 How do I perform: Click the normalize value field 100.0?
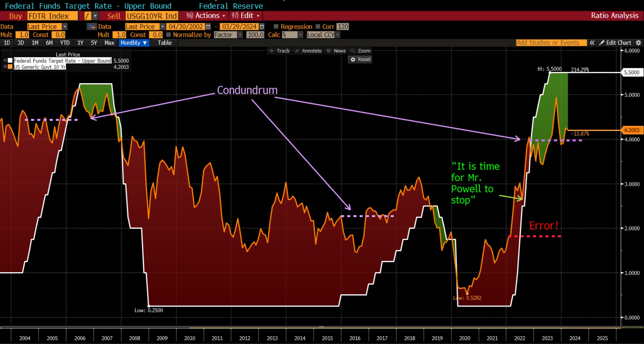(x=255, y=35)
